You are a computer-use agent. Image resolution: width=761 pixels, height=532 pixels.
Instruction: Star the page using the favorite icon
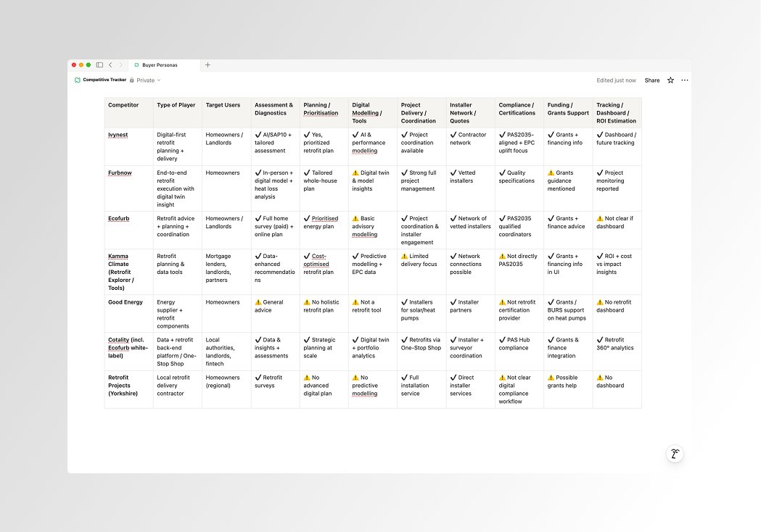click(670, 80)
